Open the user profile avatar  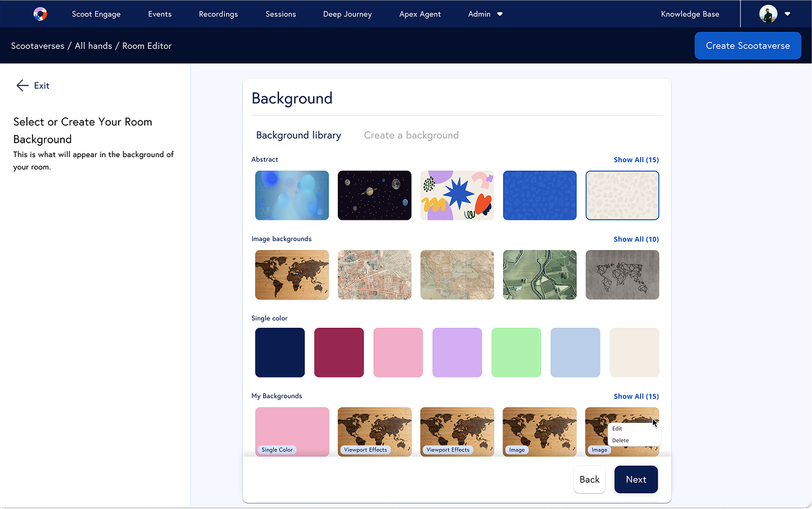coord(768,14)
